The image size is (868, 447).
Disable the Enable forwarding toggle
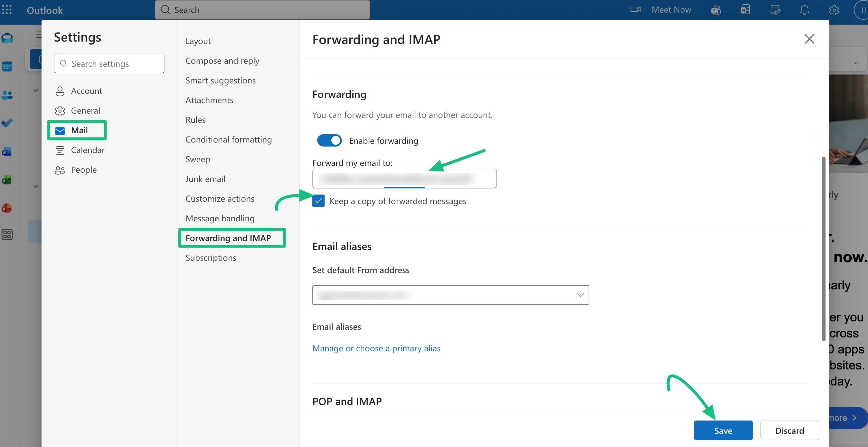coord(329,140)
